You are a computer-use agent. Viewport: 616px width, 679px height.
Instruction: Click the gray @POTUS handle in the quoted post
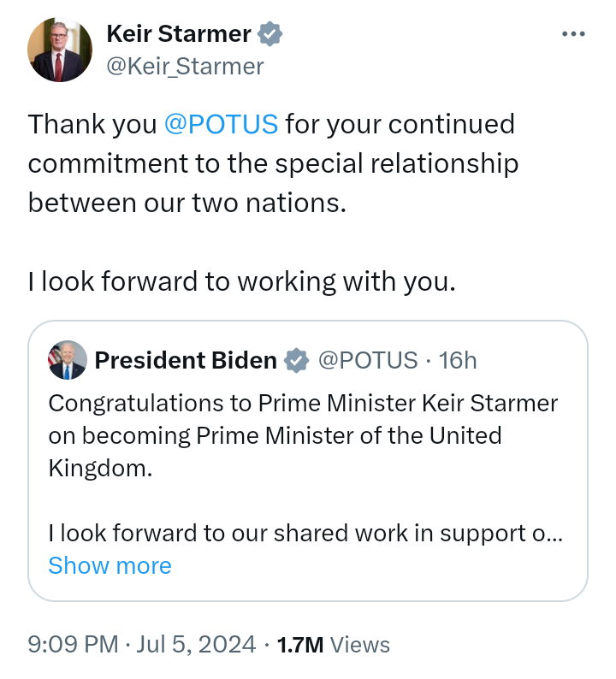(368, 361)
